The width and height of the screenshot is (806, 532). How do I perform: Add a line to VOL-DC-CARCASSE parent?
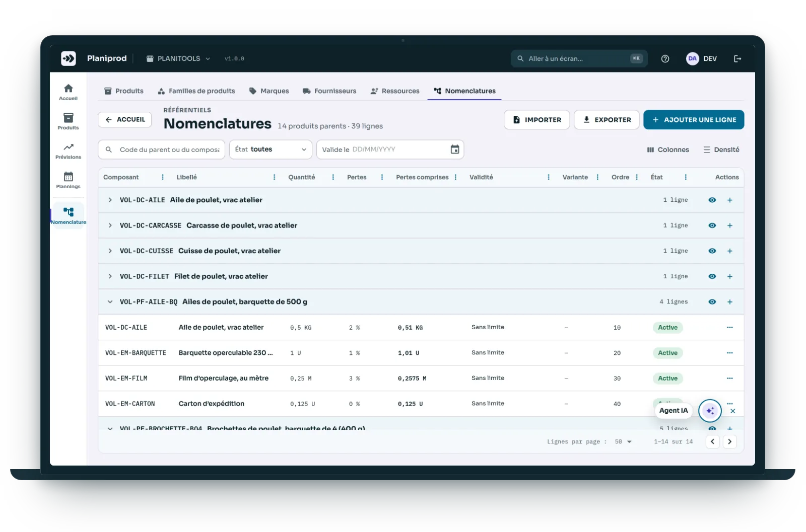tap(729, 225)
